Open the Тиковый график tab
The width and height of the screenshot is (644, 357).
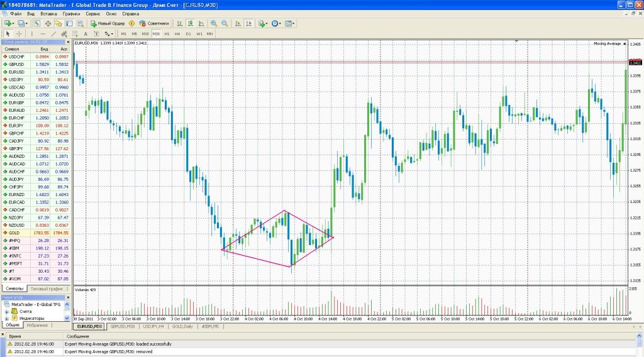point(45,288)
